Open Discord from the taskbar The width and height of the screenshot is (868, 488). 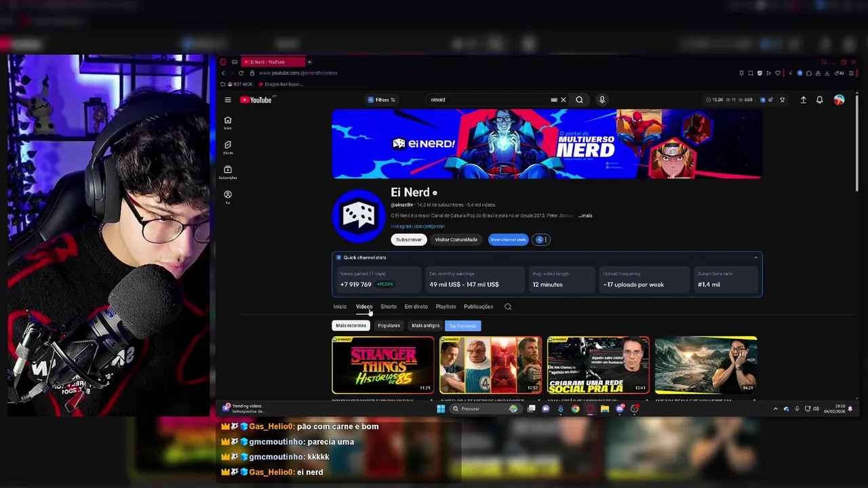[620, 409]
